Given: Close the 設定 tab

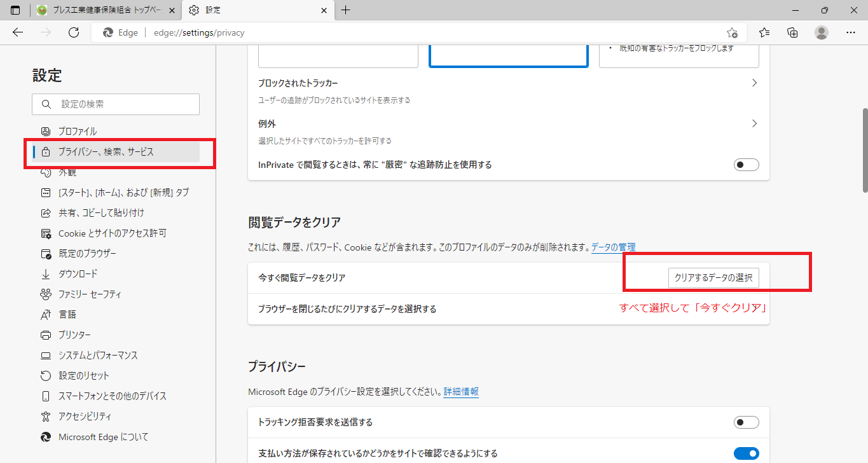Looking at the screenshot, I should [x=324, y=11].
